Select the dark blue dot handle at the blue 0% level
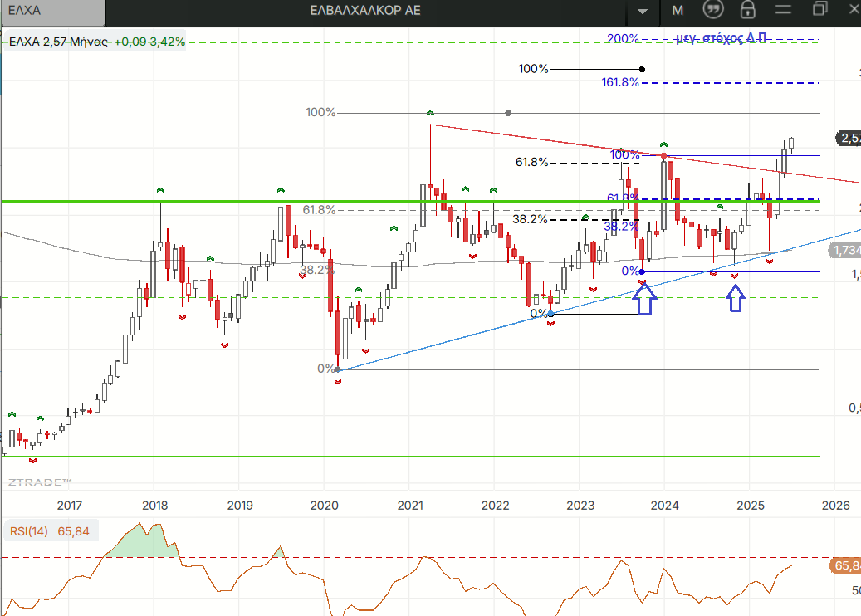861x616 pixels. coord(643,271)
